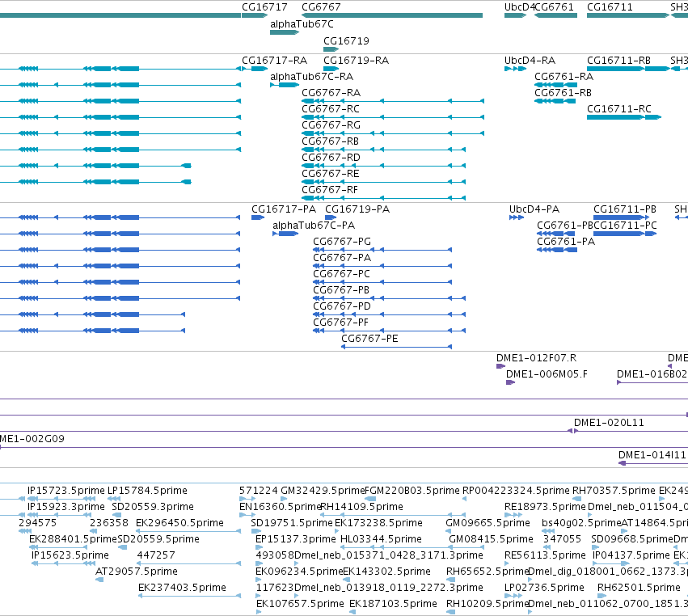Select the CG6767-RF transcript label
The height and width of the screenshot is (616, 688).
(x=330, y=190)
